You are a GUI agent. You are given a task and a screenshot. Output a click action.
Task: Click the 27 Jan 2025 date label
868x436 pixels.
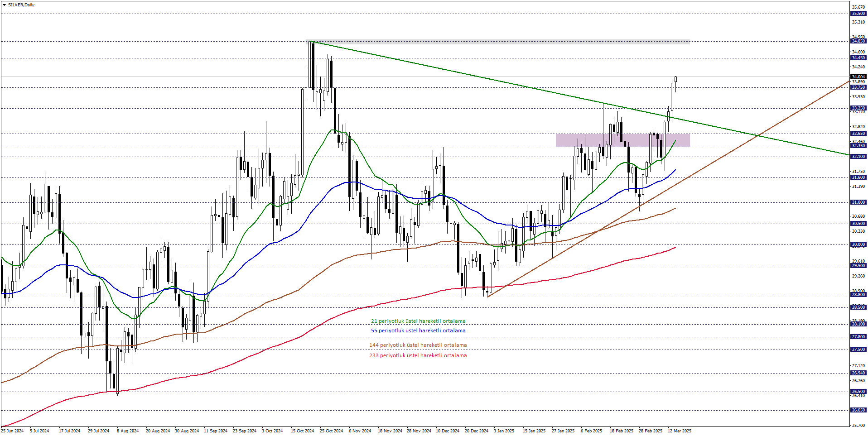coord(563,431)
